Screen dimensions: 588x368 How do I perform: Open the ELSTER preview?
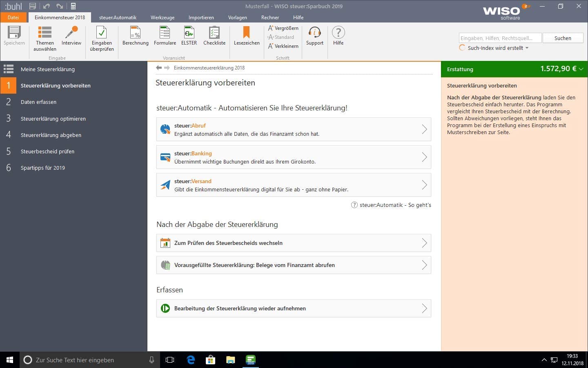tap(189, 36)
